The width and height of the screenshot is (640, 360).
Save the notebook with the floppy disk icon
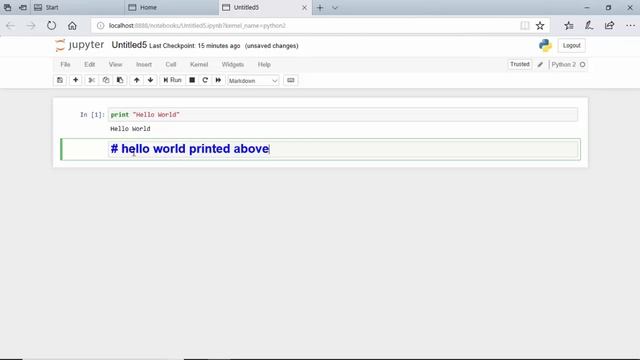60,80
